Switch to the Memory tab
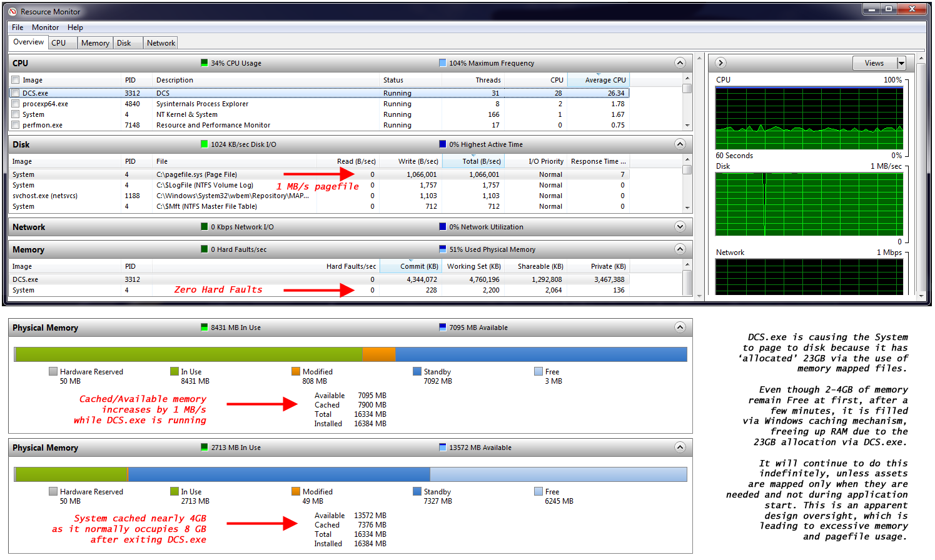 pos(95,43)
